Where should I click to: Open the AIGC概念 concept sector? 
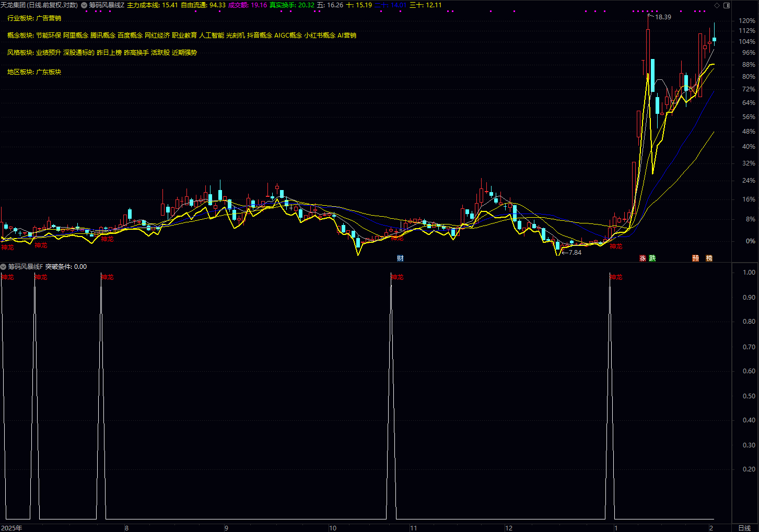[288, 36]
